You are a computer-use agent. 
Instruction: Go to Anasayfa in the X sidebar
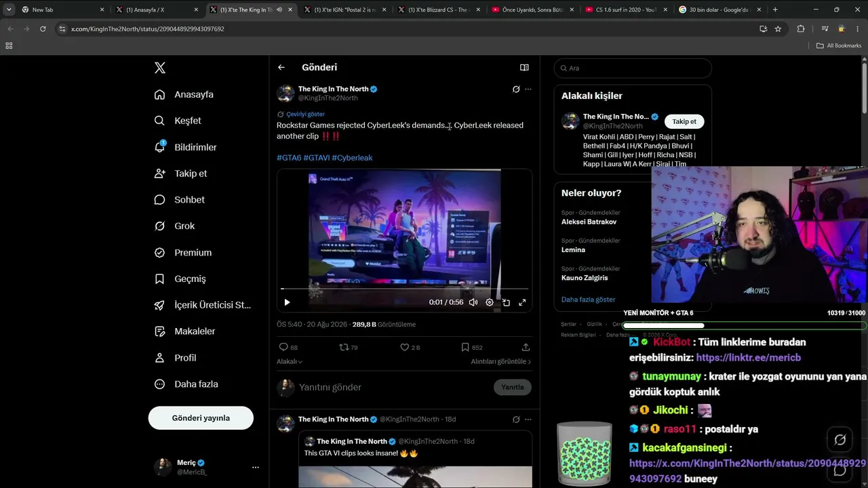point(184,94)
